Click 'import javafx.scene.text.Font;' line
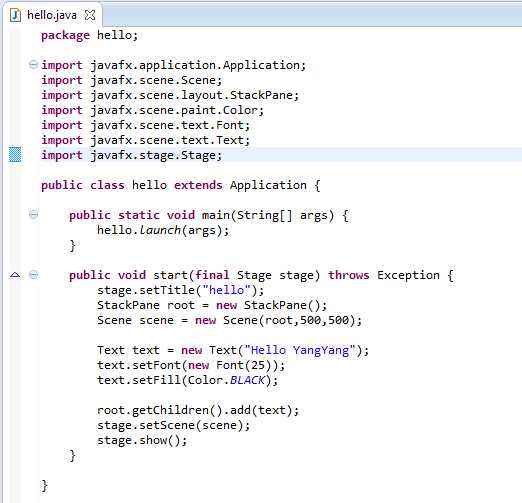This screenshot has height=503, width=522. (145, 125)
